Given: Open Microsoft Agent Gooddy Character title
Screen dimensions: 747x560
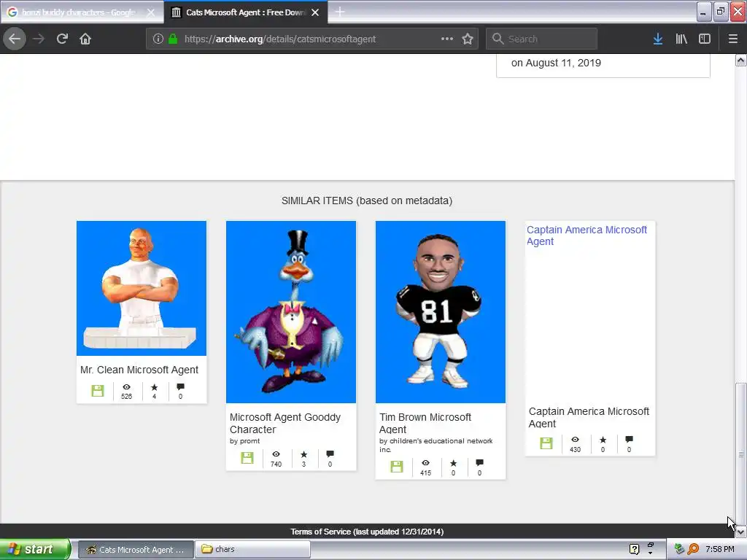Looking at the screenshot, I should click(x=285, y=423).
